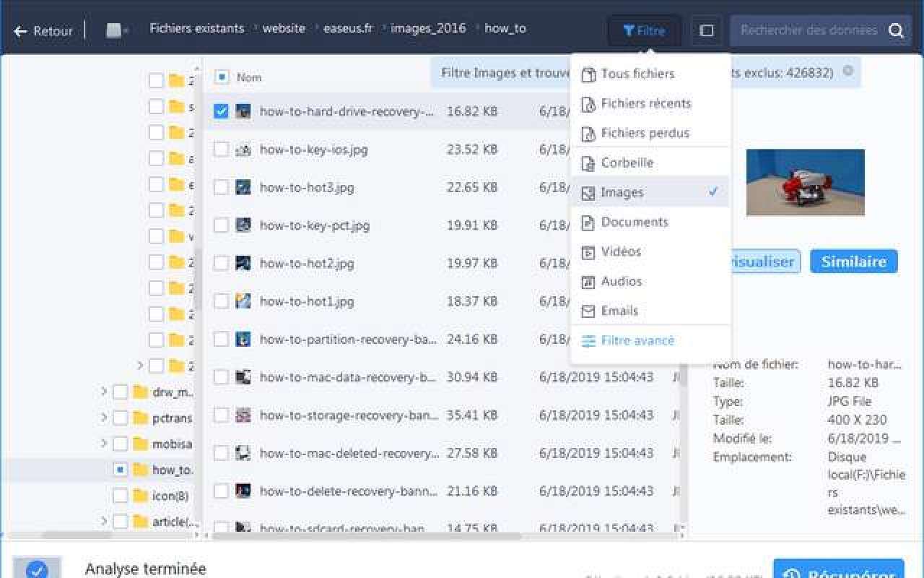
Task: Click the Similaire button
Action: point(853,262)
